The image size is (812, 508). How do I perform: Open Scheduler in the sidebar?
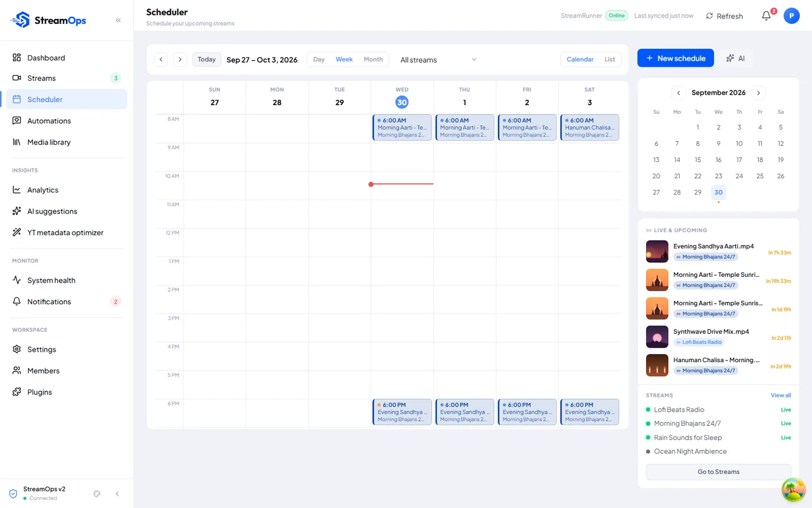tap(67, 99)
